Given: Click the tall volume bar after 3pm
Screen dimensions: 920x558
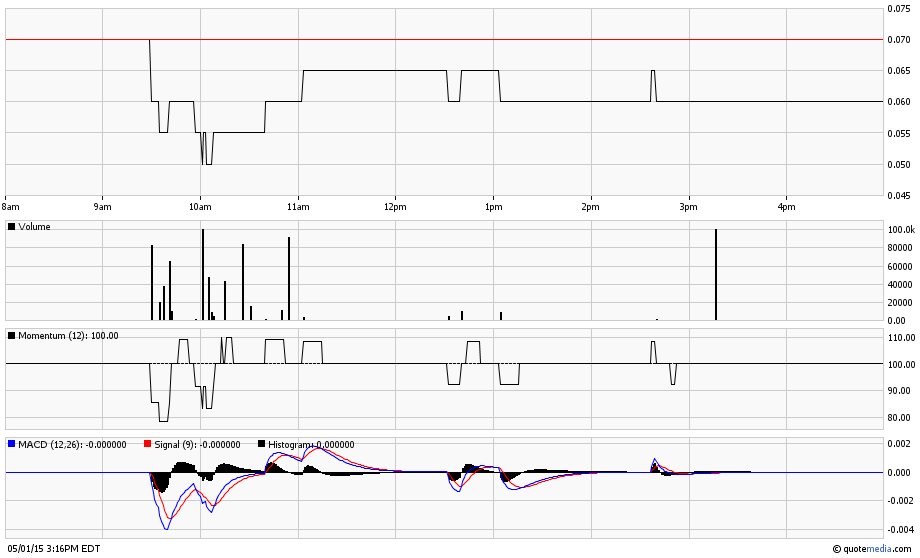Looking at the screenshot, I should click(716, 275).
